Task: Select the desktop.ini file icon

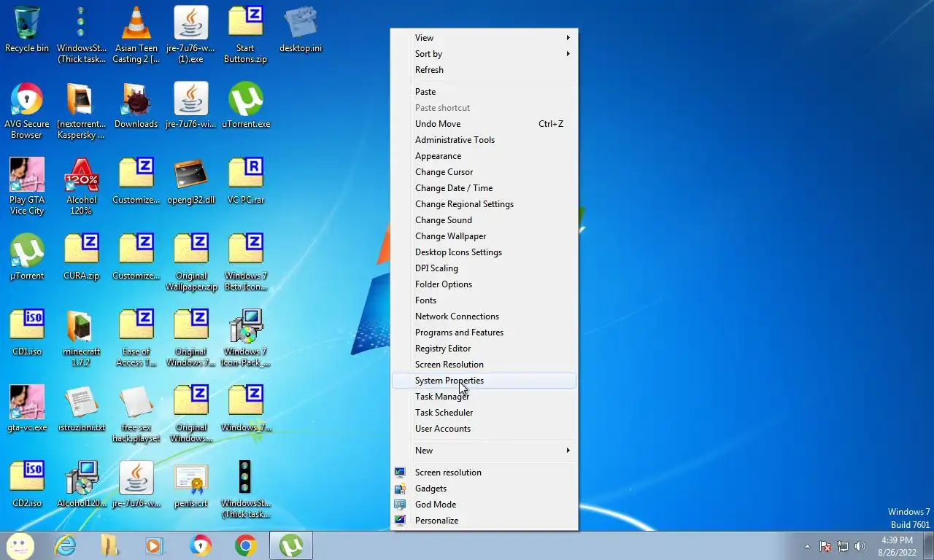Action: (301, 30)
